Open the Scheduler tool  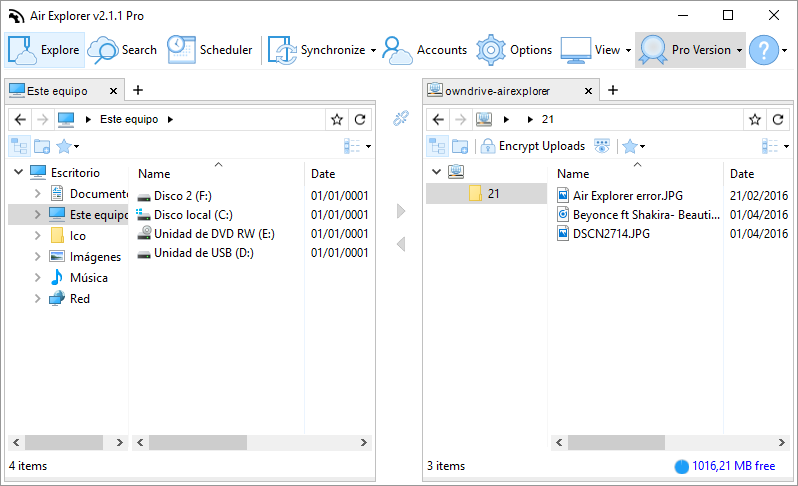[x=210, y=50]
